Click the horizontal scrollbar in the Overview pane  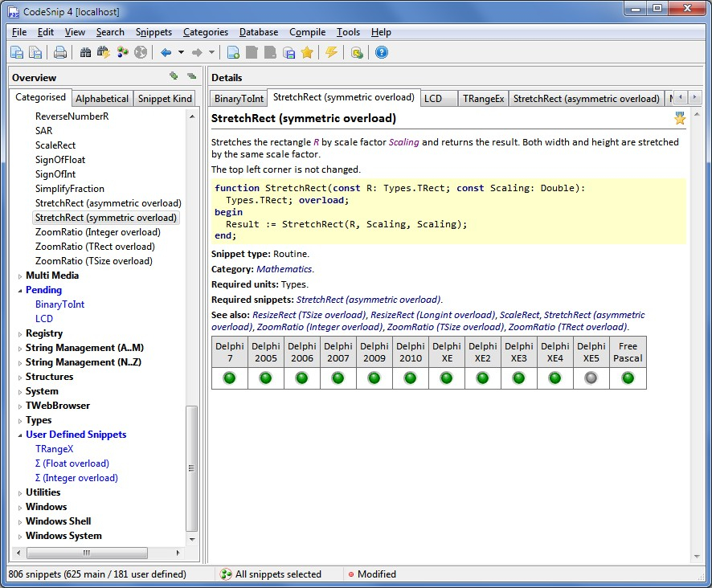(x=88, y=553)
